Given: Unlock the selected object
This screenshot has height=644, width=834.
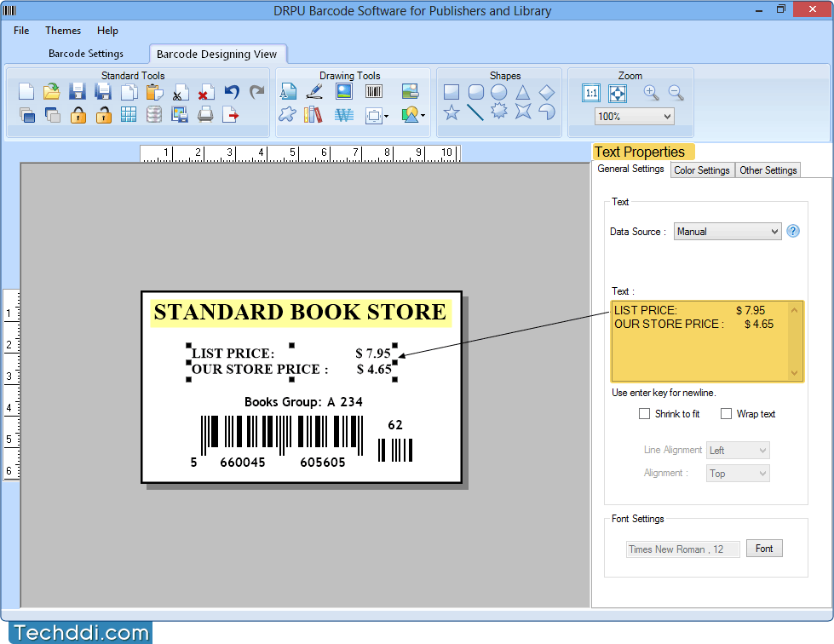Looking at the screenshot, I should pos(103,114).
